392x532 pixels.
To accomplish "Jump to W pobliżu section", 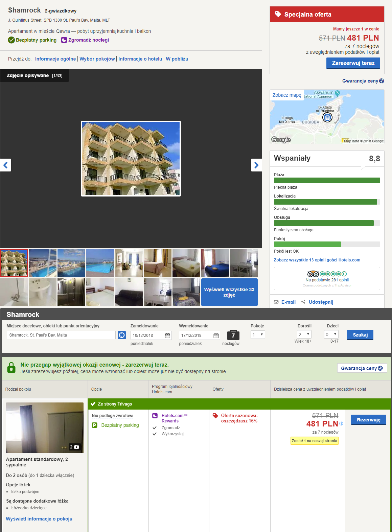I will click(177, 59).
